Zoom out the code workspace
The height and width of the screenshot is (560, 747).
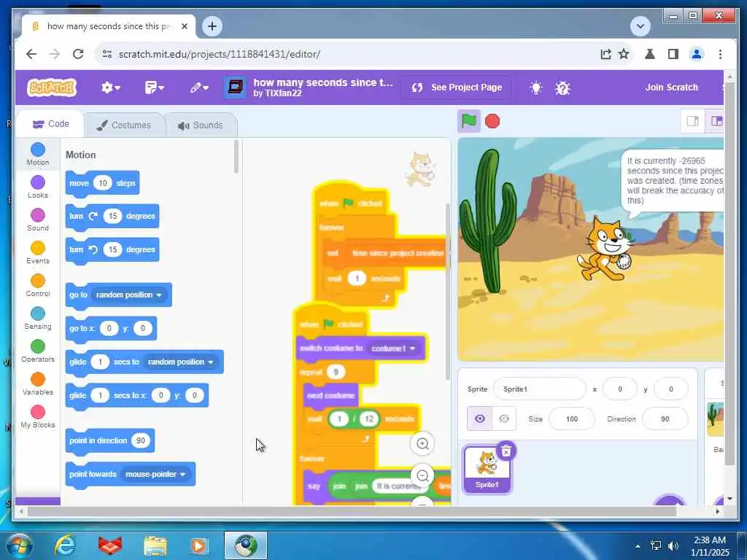(x=422, y=475)
